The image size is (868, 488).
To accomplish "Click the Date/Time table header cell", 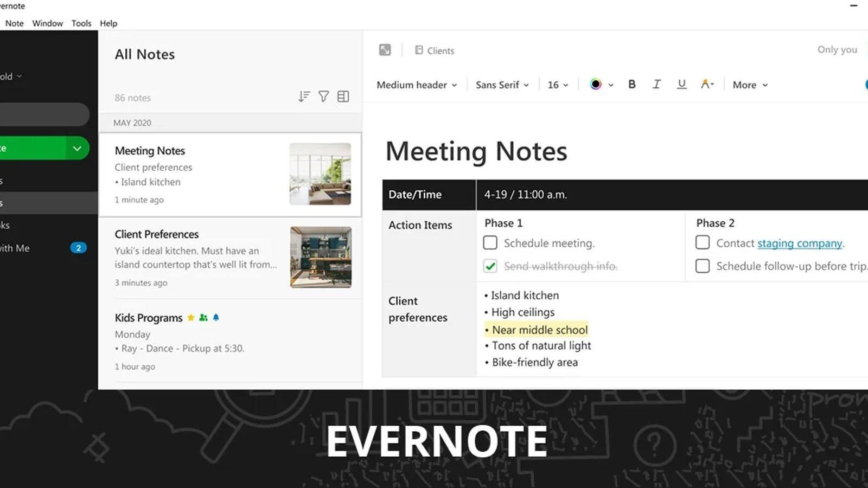I will click(429, 195).
